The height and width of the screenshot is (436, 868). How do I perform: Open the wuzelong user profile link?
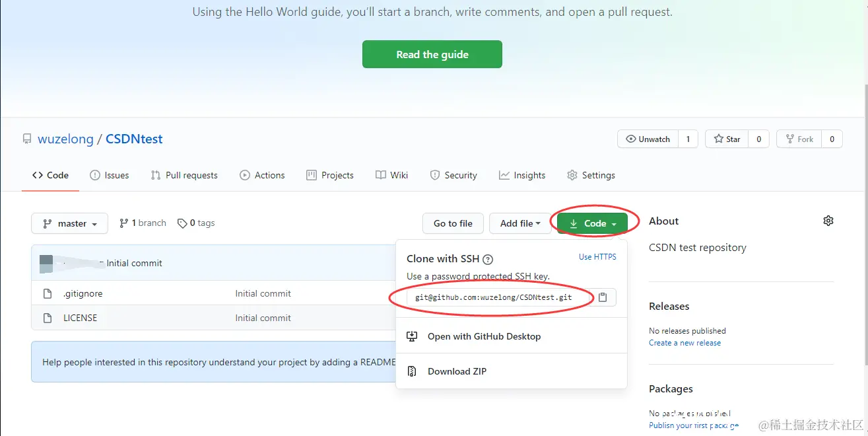pyautogui.click(x=65, y=139)
